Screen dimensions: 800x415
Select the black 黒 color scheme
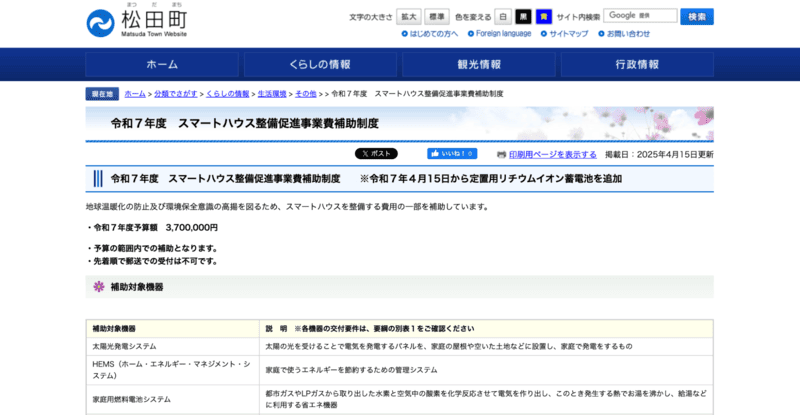[x=523, y=17]
